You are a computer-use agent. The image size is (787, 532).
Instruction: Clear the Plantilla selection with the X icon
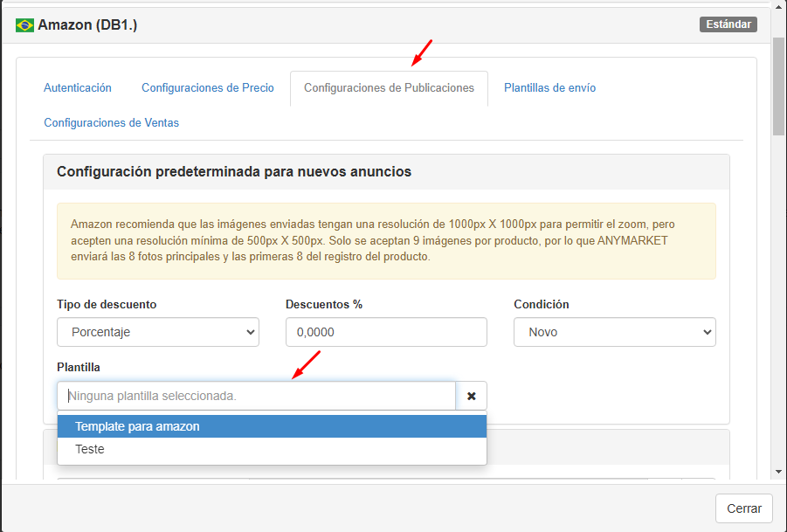point(472,396)
